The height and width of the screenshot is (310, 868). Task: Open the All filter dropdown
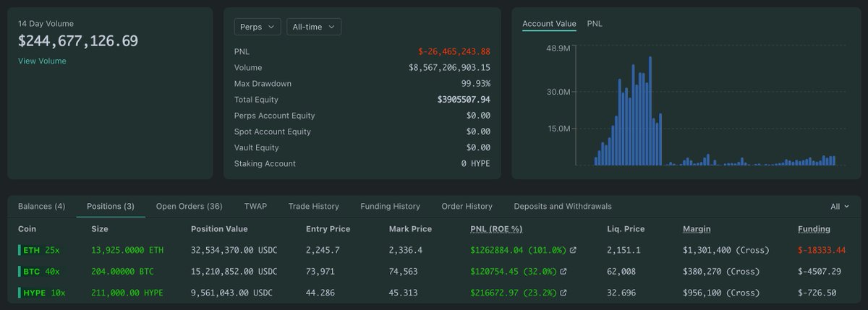click(840, 207)
